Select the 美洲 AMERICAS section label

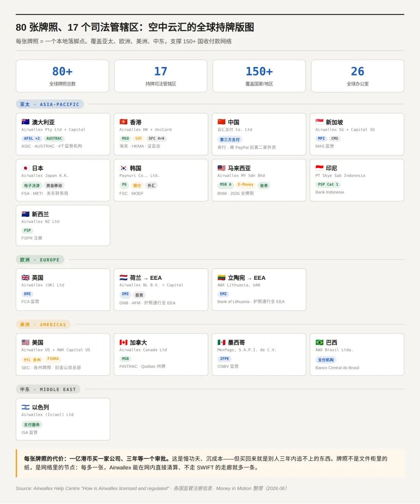[x=43, y=324]
